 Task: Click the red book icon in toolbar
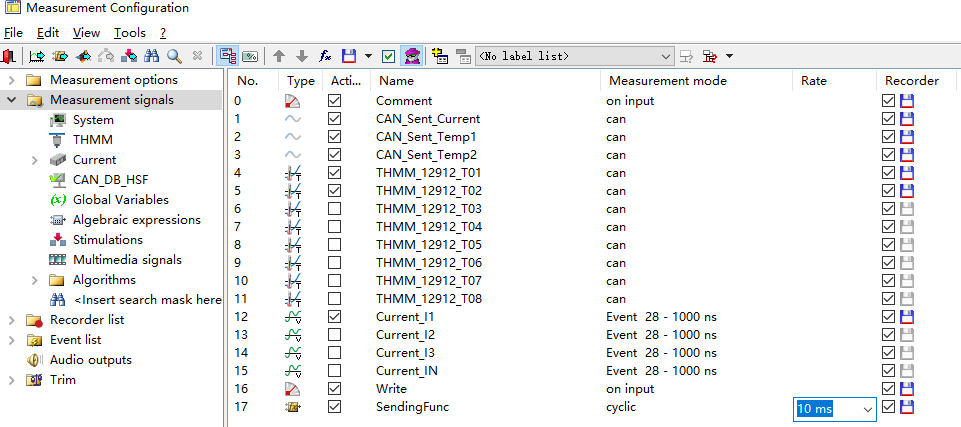[x=9, y=56]
